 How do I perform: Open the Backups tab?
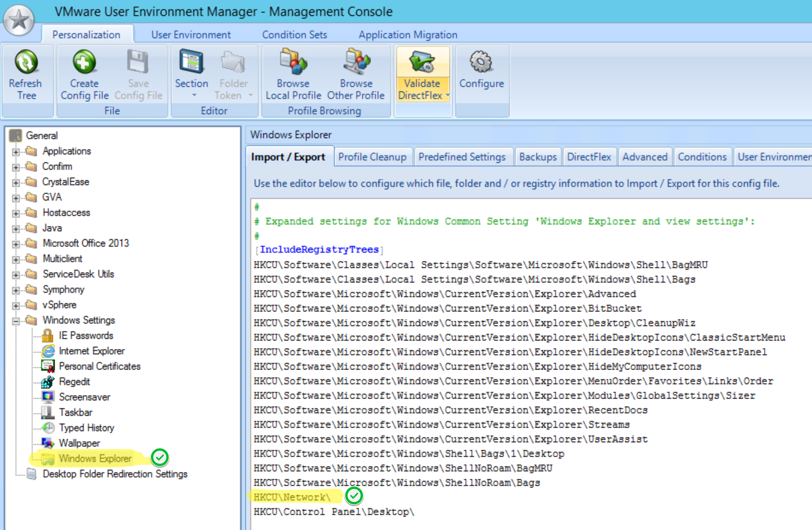pos(538,157)
